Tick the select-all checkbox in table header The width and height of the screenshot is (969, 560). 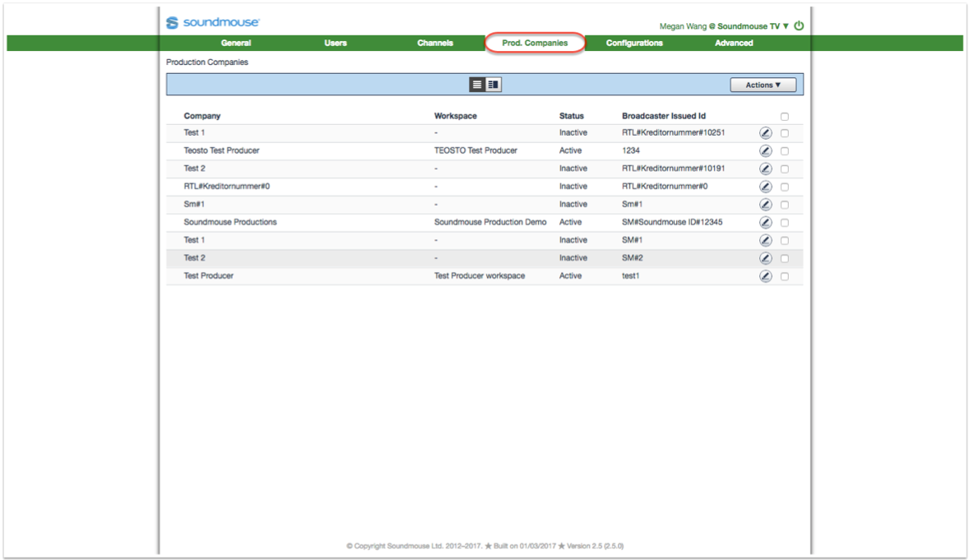point(784,116)
